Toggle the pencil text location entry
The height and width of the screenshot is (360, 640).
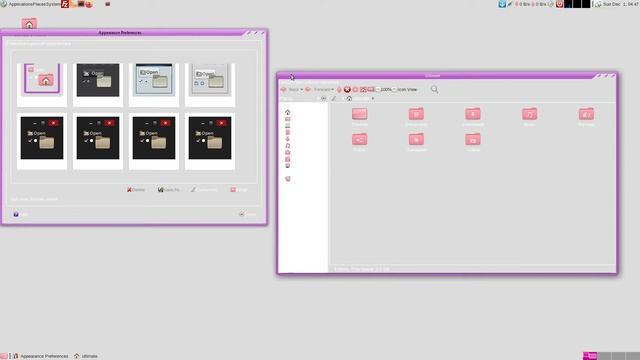click(334, 99)
